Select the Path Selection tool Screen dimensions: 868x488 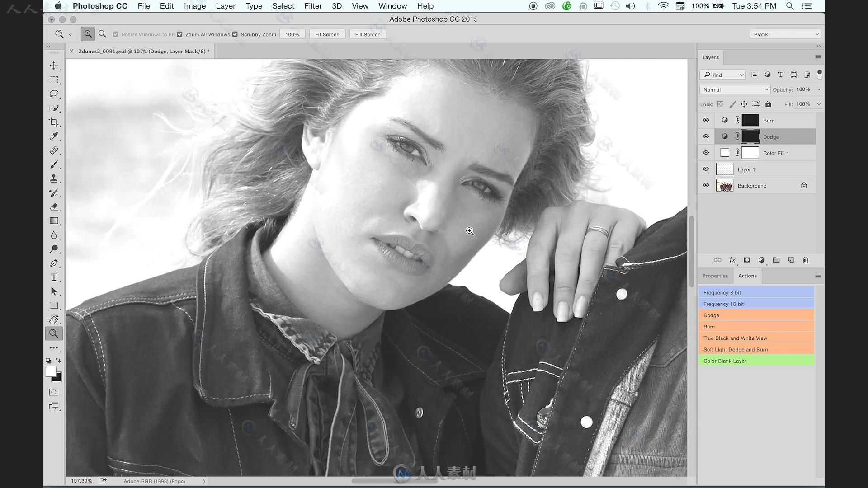[x=54, y=291]
